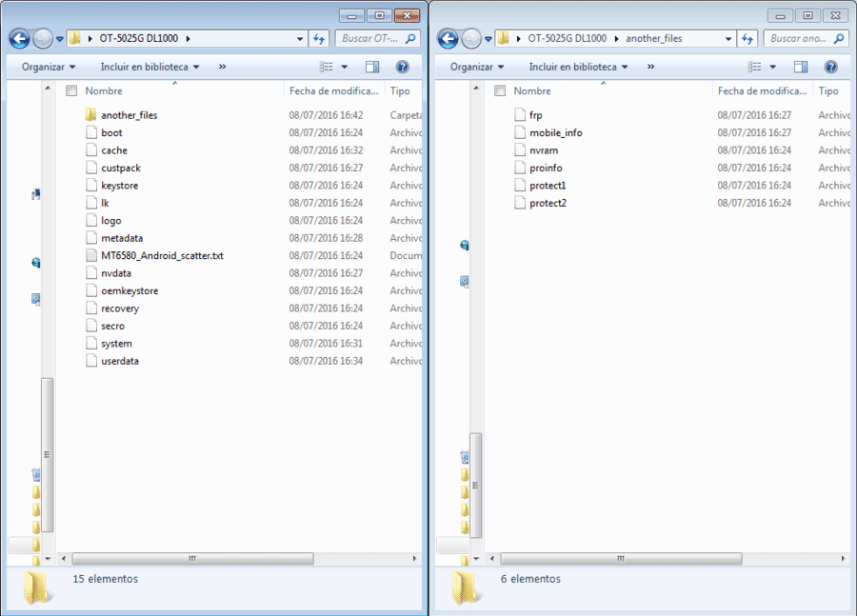Click the view mode icon in right window

tap(755, 67)
